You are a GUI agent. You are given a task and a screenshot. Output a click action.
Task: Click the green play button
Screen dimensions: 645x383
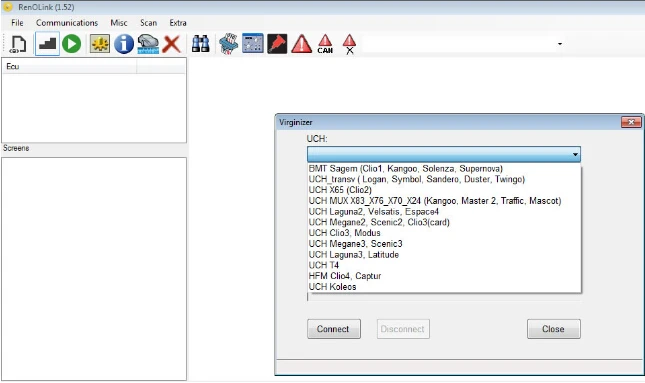(72, 44)
